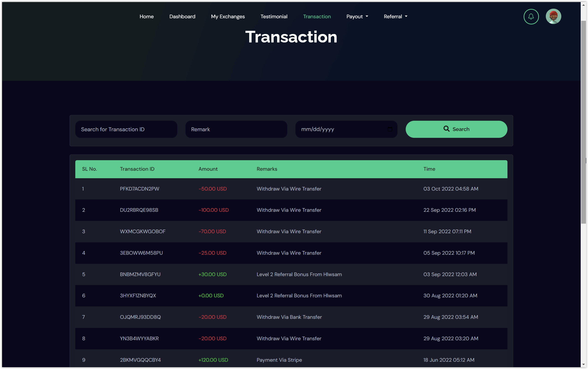Click the profile avatar picture

pos(553,16)
